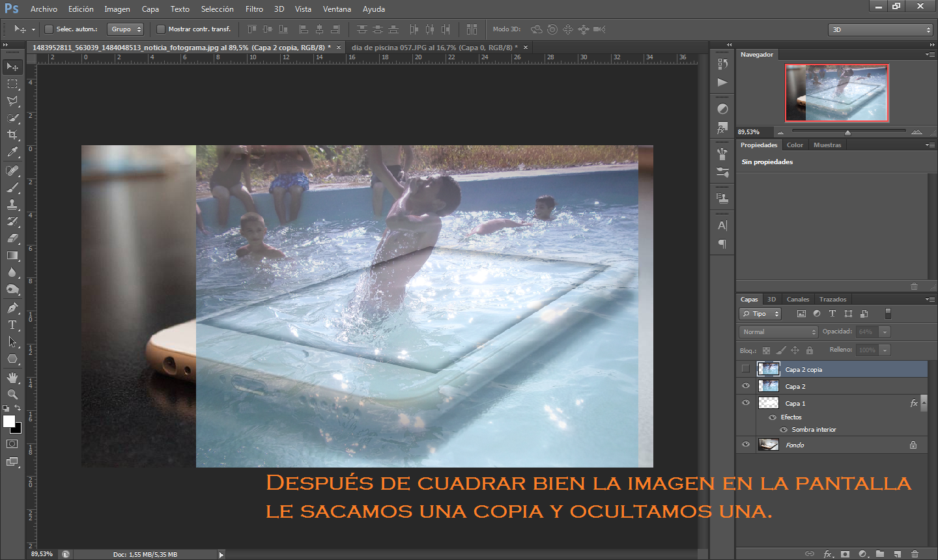Switch to dia de piscina 057.JPG document

pyautogui.click(x=434, y=48)
